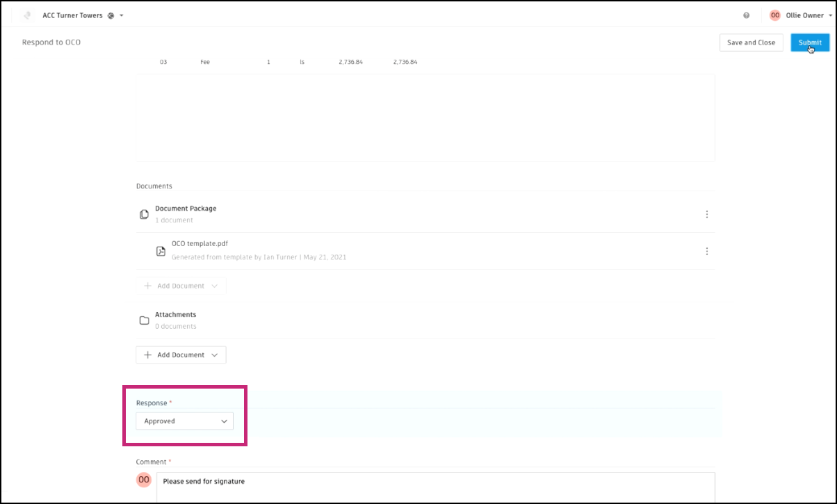Expand the Add Document dropdown chevron under Attachments
Screen dimensions: 837x504
[216, 355]
